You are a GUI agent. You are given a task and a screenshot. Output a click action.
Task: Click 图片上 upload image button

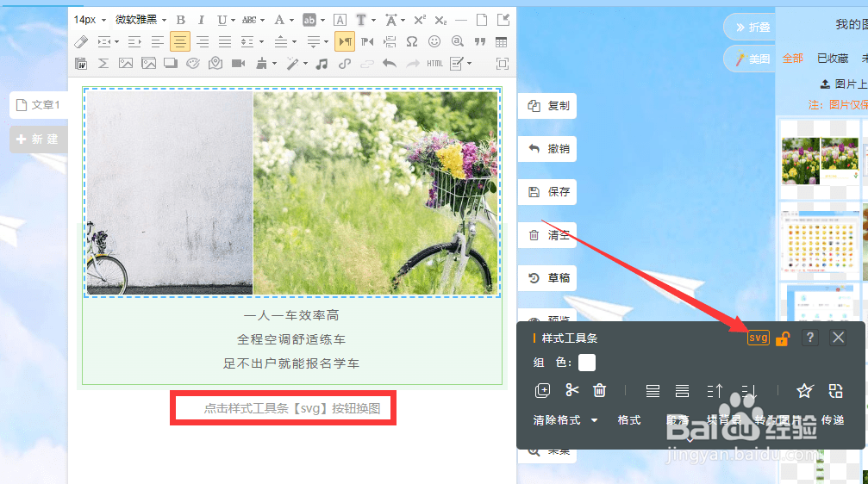[844, 84]
